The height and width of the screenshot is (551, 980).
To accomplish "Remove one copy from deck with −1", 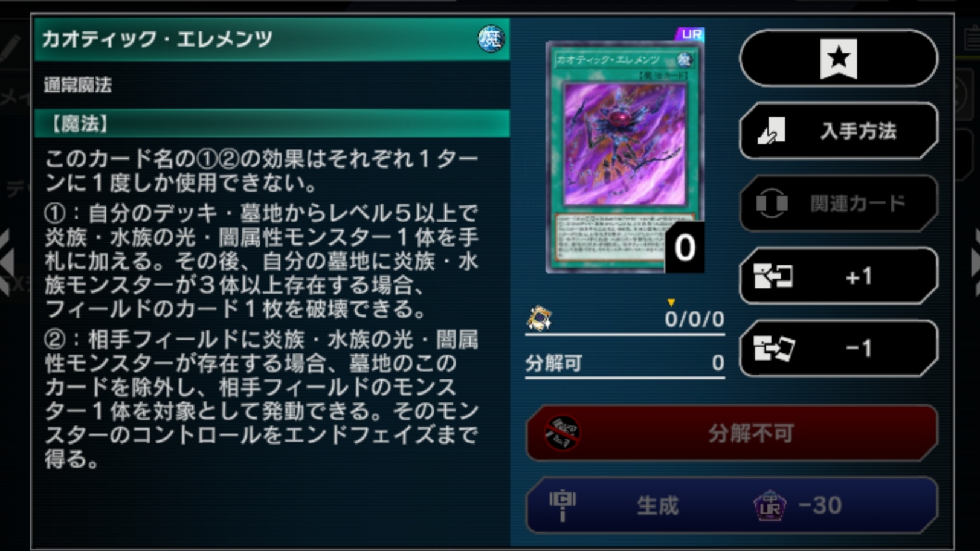I will pyautogui.click(x=839, y=349).
